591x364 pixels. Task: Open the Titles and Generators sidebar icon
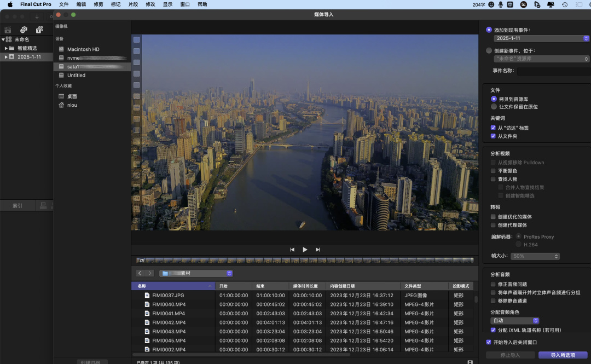(39, 30)
